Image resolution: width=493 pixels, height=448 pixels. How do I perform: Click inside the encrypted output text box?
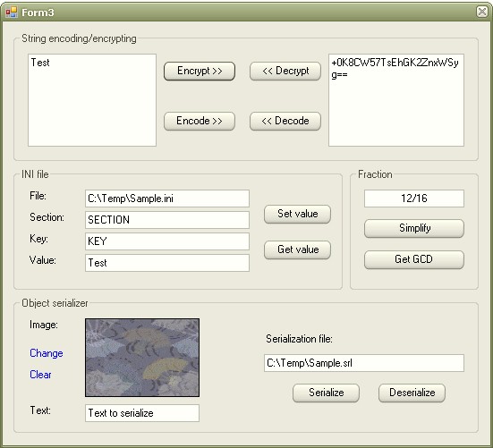(x=396, y=100)
